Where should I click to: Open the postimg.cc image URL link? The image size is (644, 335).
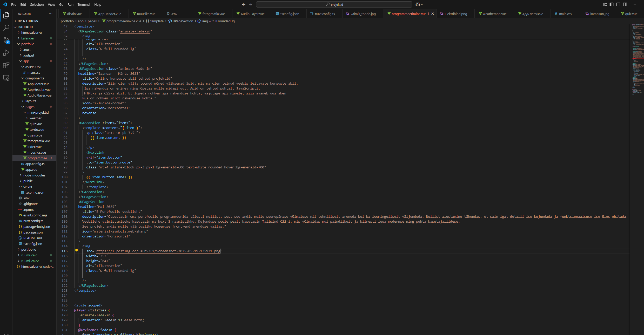158,251
